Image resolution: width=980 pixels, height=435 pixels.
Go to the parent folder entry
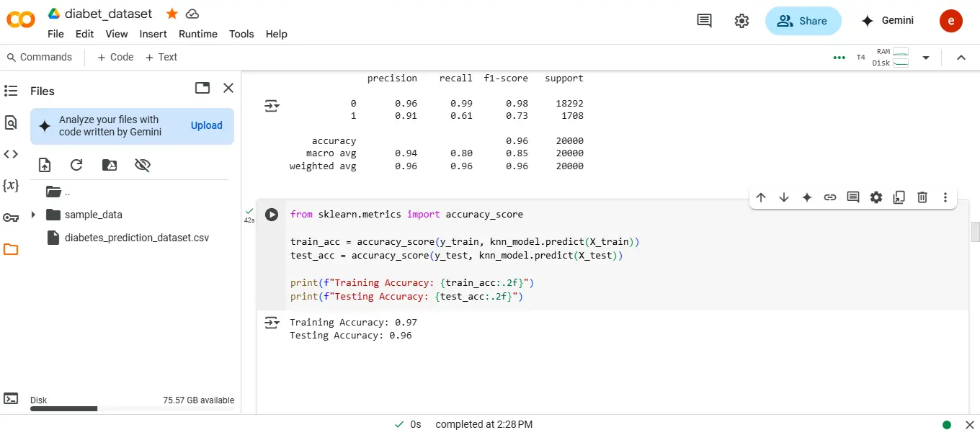(58, 192)
